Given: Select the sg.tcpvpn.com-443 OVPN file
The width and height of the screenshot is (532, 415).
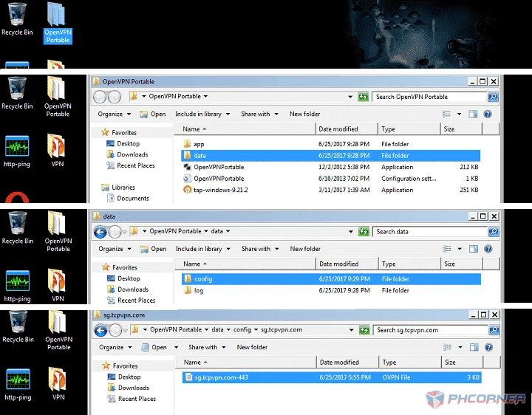Looking at the screenshot, I should point(332,377).
